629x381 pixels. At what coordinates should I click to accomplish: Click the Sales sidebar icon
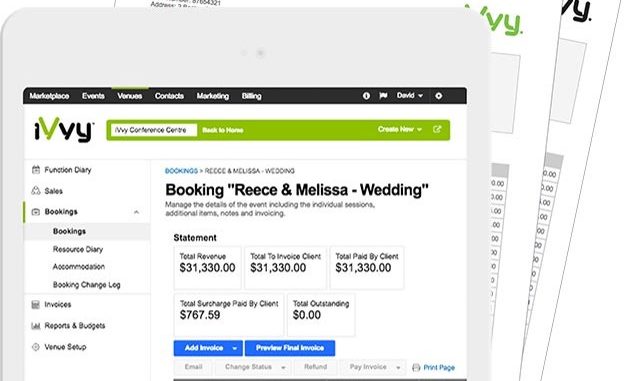pyautogui.click(x=36, y=190)
